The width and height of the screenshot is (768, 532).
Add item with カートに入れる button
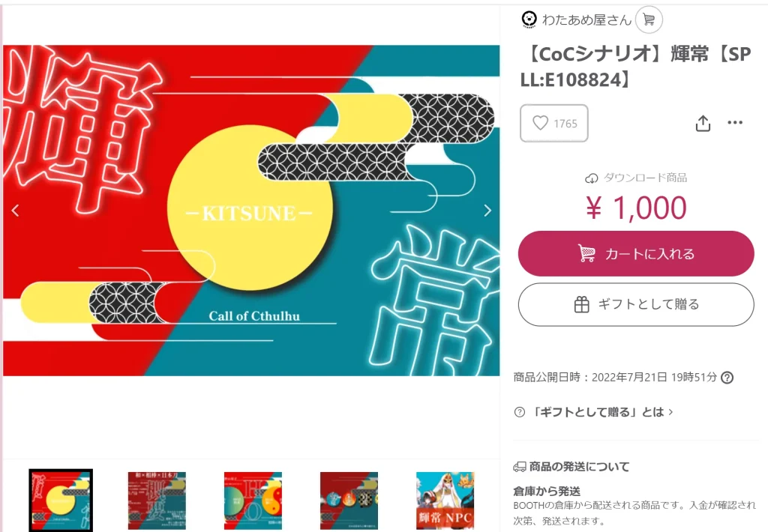[636, 253]
